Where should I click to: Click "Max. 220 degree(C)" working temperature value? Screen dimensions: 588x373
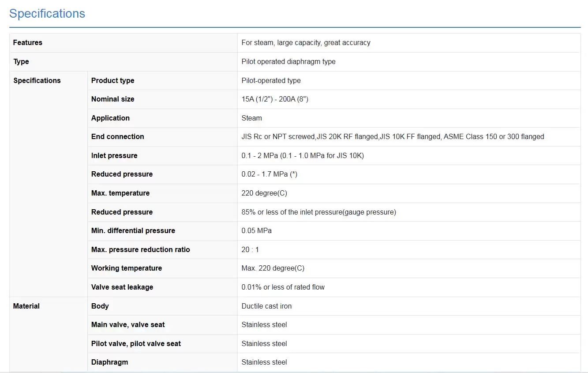pos(273,268)
